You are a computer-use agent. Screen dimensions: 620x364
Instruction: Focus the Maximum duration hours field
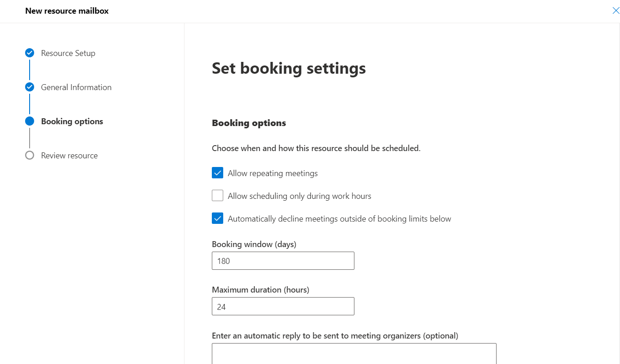283,306
